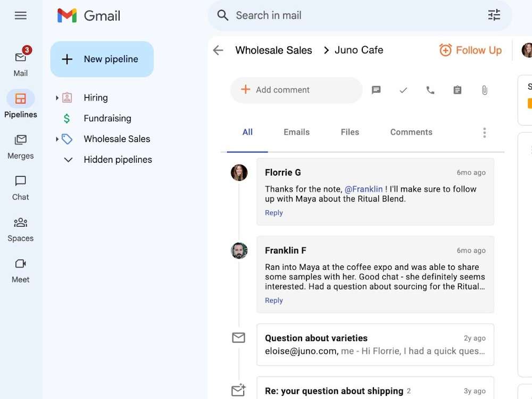Click the envelope icon beside Question about varieties

238,338
